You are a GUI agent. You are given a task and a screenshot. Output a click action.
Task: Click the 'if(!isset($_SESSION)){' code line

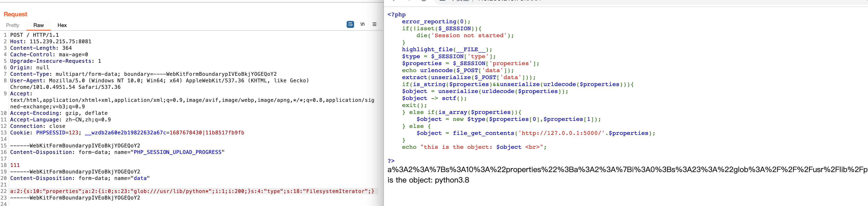441,29
